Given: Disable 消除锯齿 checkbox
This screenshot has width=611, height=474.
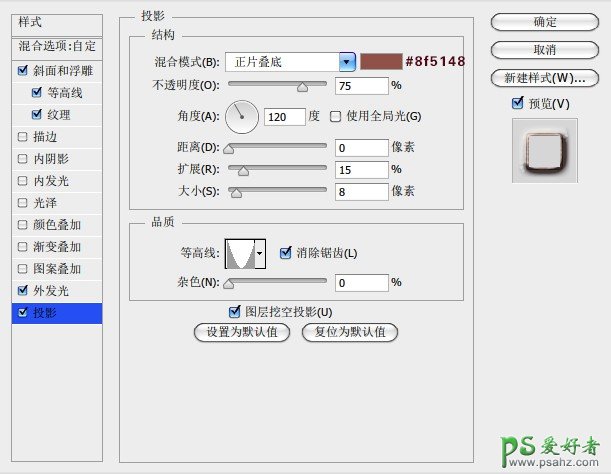Looking at the screenshot, I should click(286, 253).
